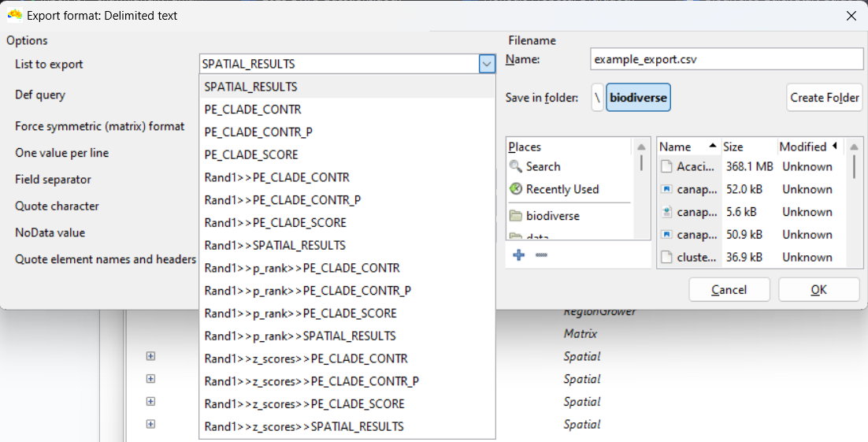Image resolution: width=868 pixels, height=442 pixels.
Task: Click the filename Name input field
Action: [726, 59]
